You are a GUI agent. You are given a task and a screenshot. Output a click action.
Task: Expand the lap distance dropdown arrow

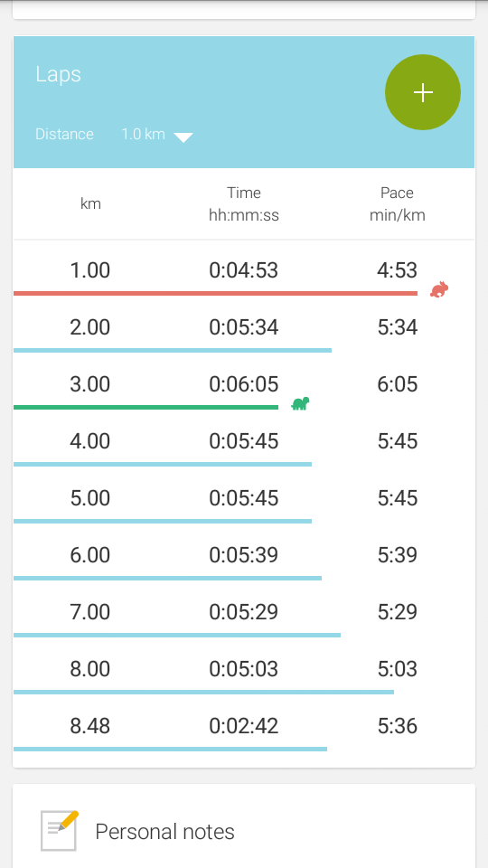click(183, 137)
